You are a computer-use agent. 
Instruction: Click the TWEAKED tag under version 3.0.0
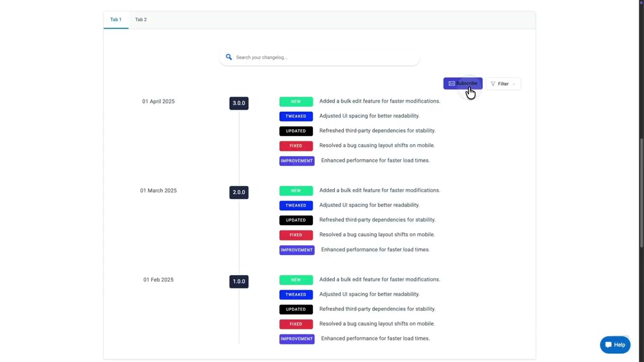[296, 116]
